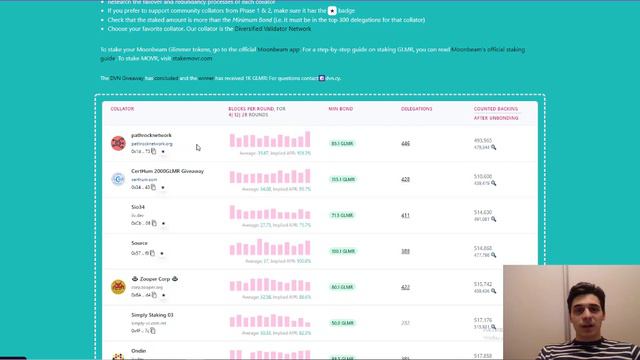Click the community badge dot for Sio34
The image size is (640, 360).
pyautogui.click(x=164, y=224)
